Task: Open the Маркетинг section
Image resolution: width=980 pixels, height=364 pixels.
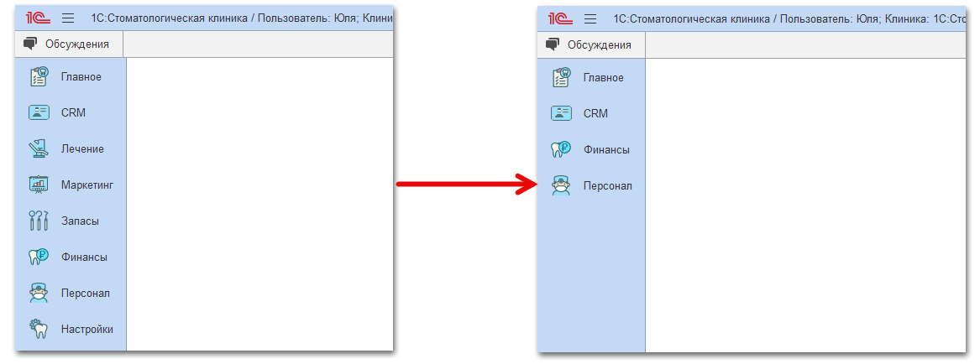Action: coord(86,185)
